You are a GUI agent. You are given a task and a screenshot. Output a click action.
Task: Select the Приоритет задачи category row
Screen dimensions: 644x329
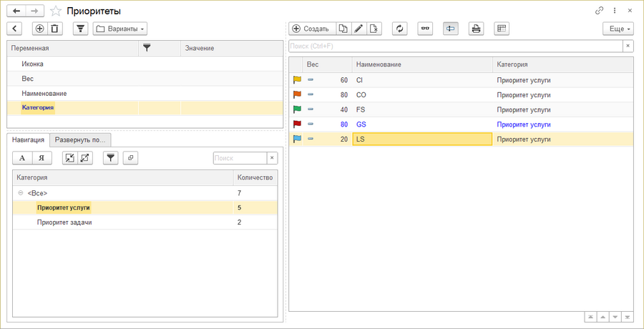(64, 222)
